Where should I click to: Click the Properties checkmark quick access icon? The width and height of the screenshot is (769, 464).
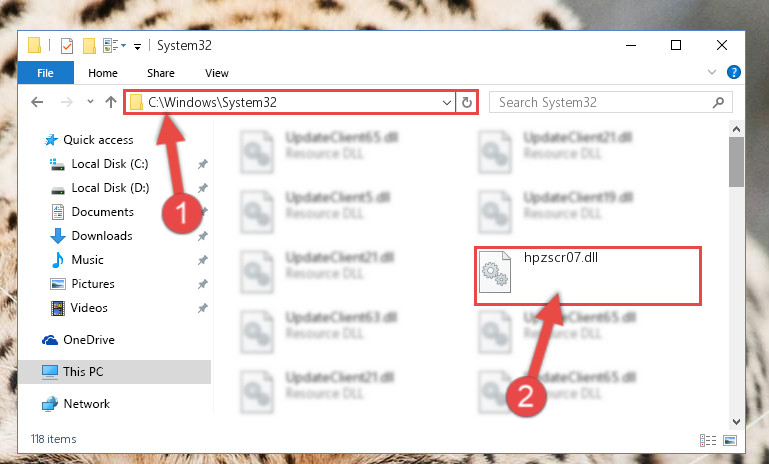67,46
